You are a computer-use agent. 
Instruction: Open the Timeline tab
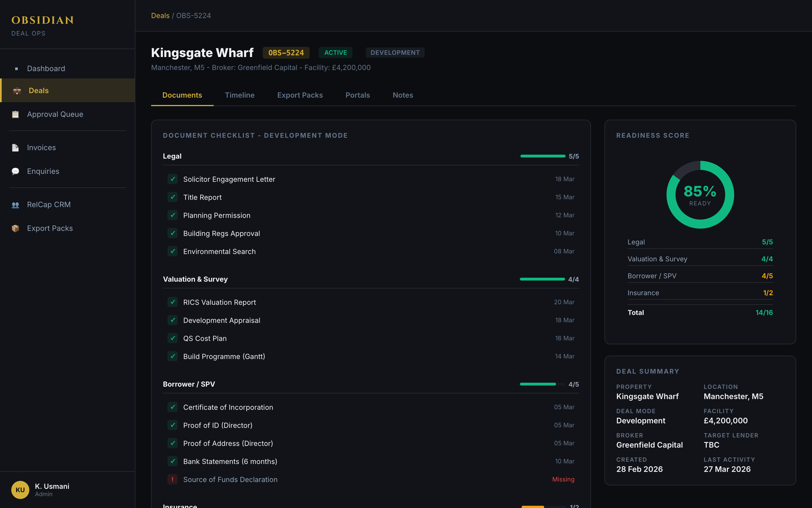coord(240,95)
